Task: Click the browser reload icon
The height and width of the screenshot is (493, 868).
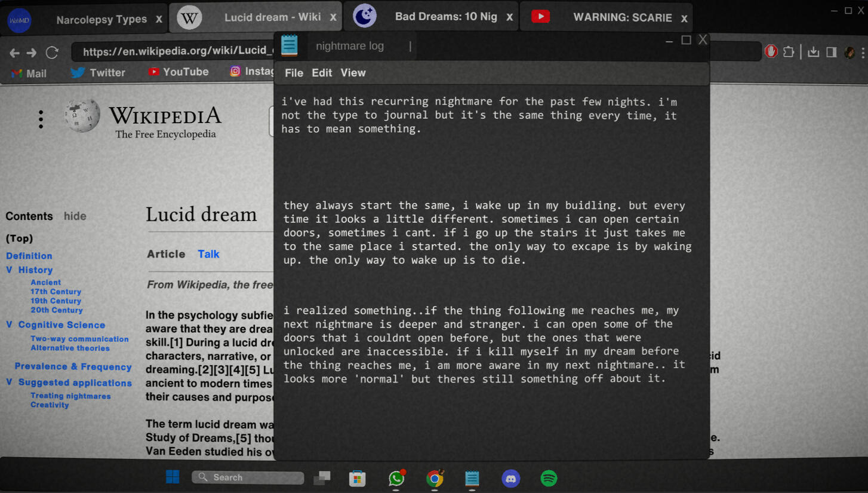Action: coord(52,53)
